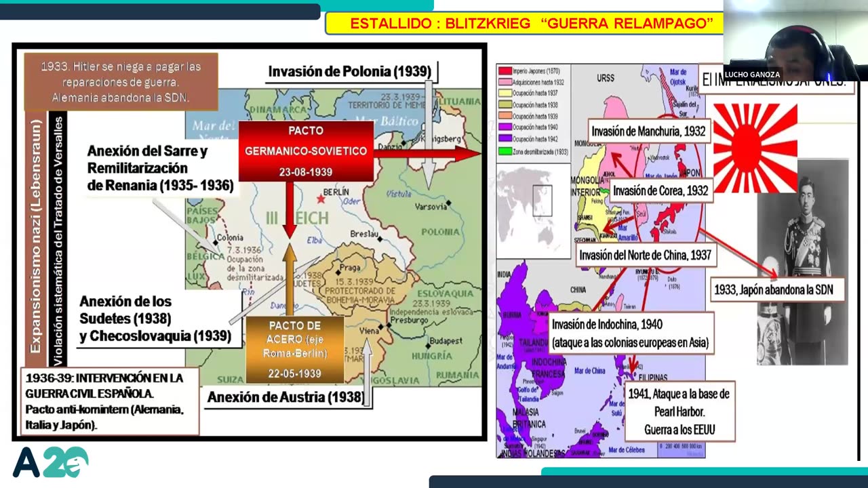Select 'Invasión de Indochina, 1940' box

click(631, 333)
